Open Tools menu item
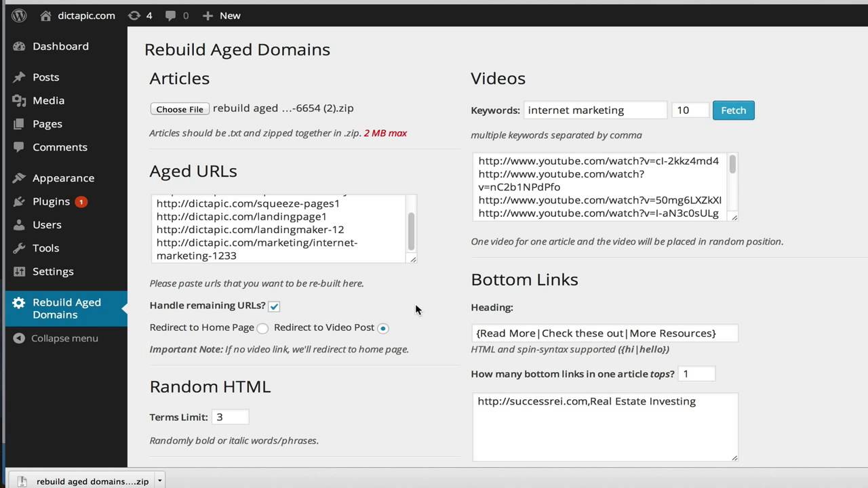 coord(46,248)
